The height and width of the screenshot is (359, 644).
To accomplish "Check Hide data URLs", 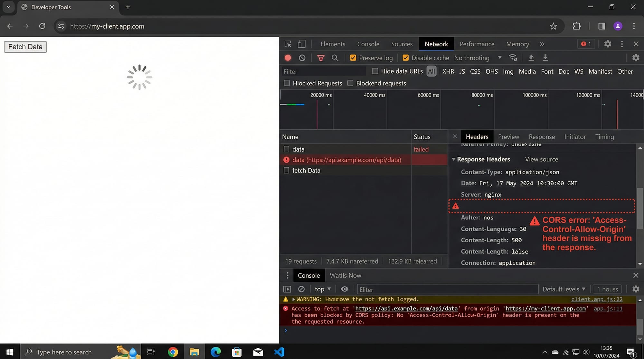I will click(x=375, y=71).
